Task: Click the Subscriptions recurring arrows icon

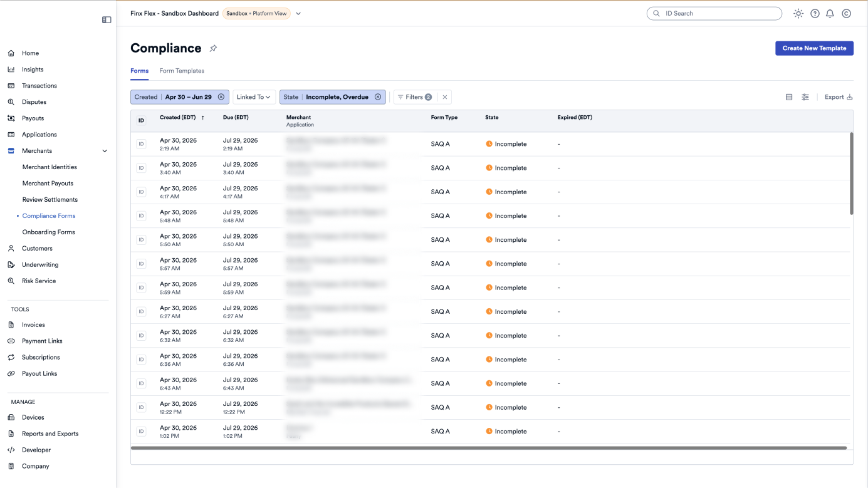Action: pos(11,358)
